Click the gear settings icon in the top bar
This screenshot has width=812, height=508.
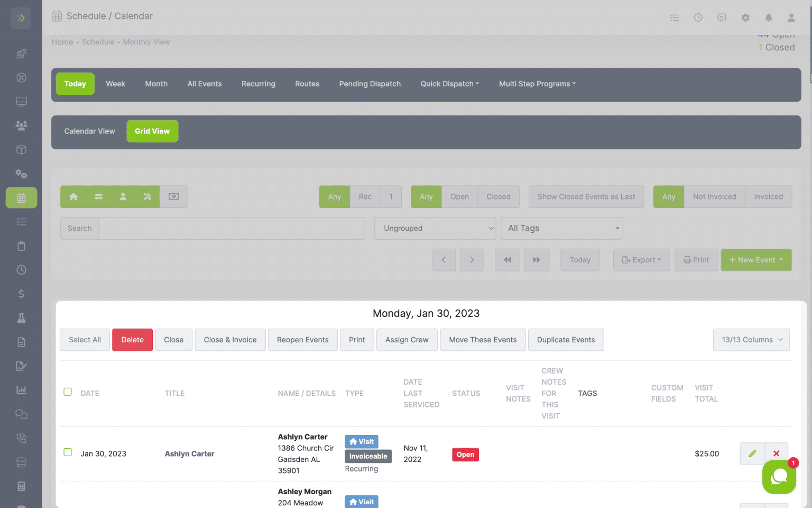[x=745, y=17]
